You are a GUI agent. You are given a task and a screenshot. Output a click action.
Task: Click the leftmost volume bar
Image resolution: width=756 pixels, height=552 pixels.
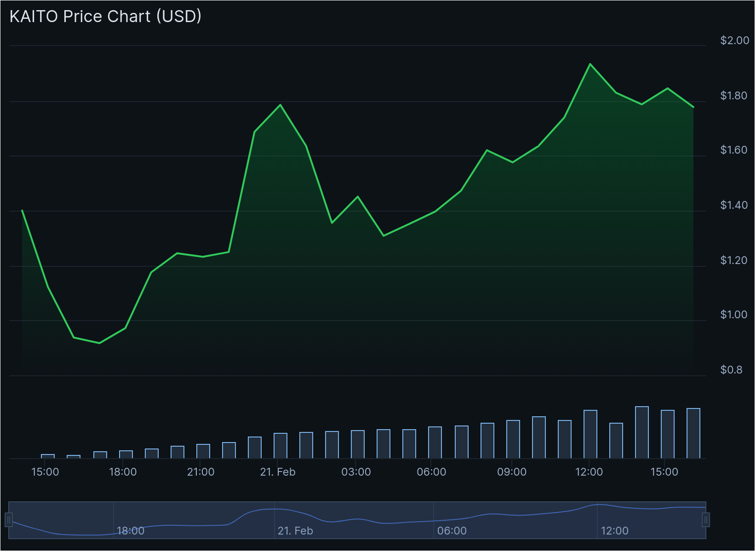(x=48, y=456)
